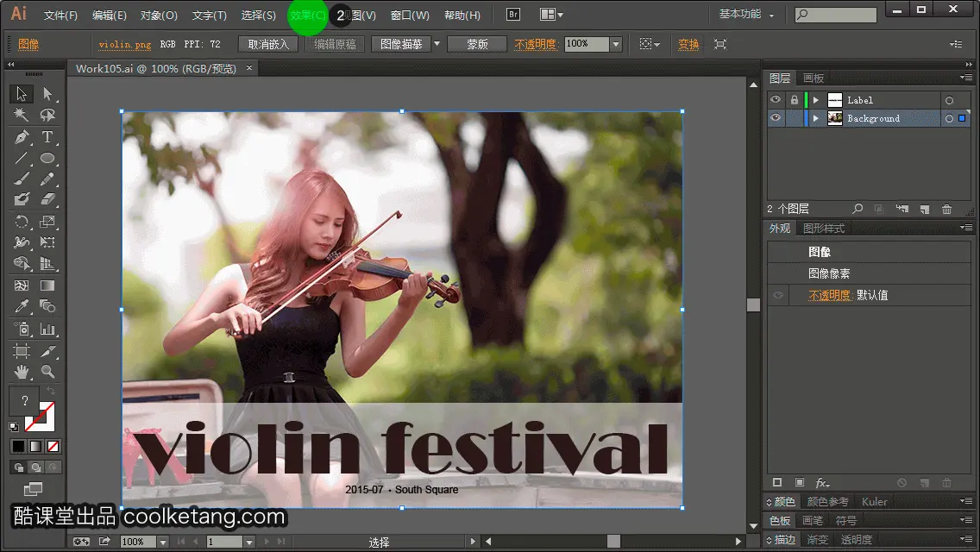Screen dimensions: 980x552
Task: Select the Type tool
Action: 47,137
